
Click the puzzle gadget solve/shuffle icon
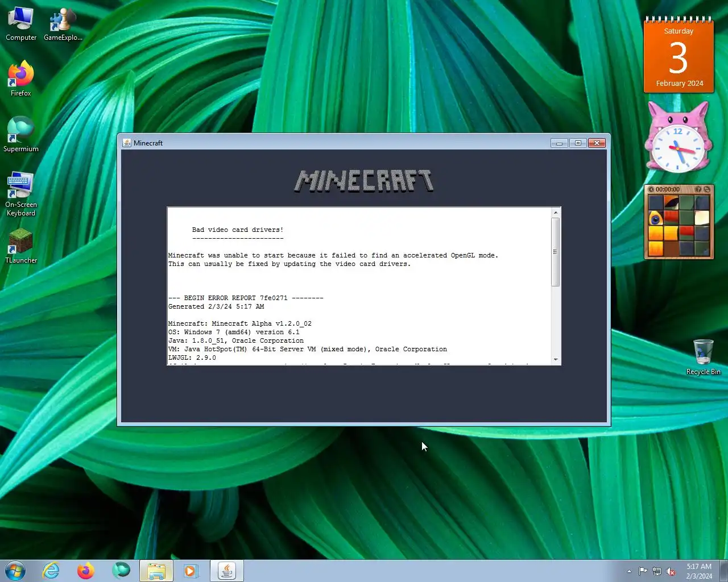click(707, 189)
